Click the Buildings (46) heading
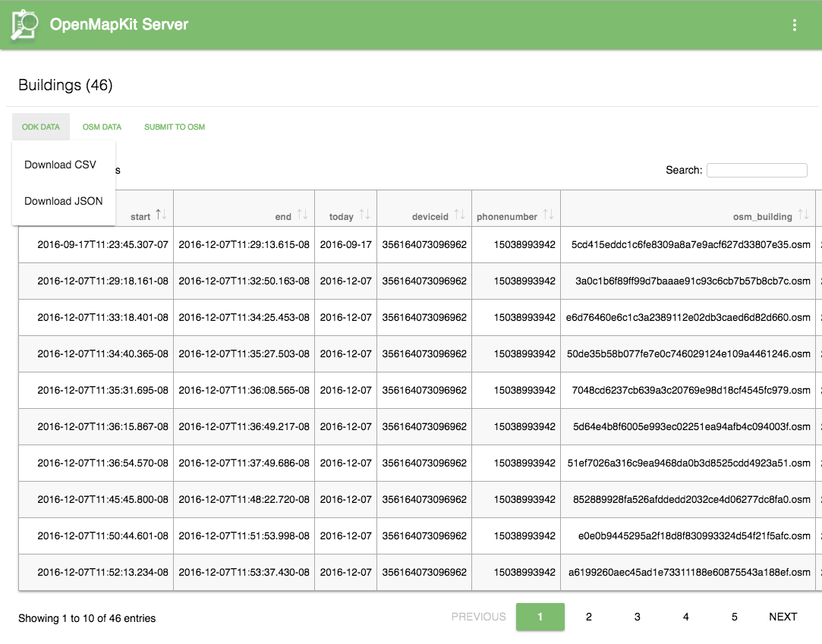 pos(65,85)
